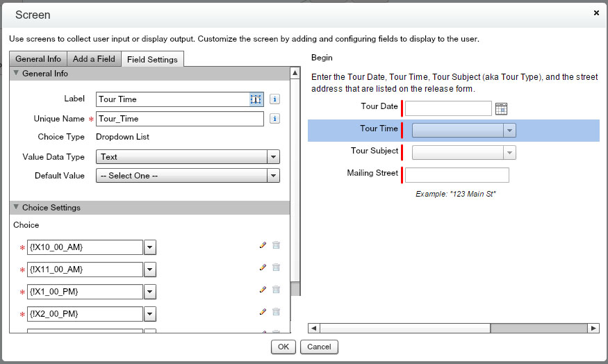This screenshot has width=608, height=364.
Task: Open dropdown arrow for {!X10_00_AM} choice
Action: (x=149, y=247)
